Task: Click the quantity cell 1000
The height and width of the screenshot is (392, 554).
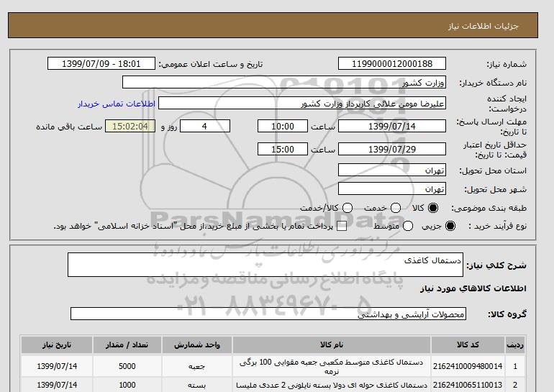Action: click(x=127, y=385)
